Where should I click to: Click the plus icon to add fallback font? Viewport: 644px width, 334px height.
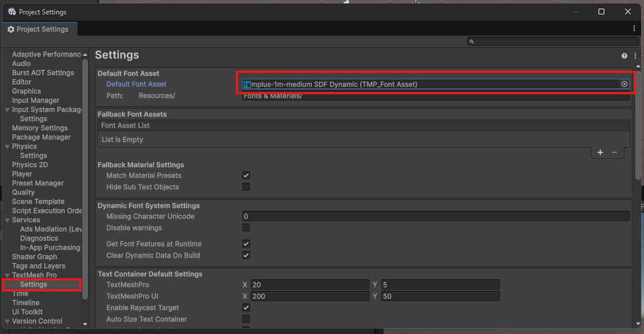(600, 152)
